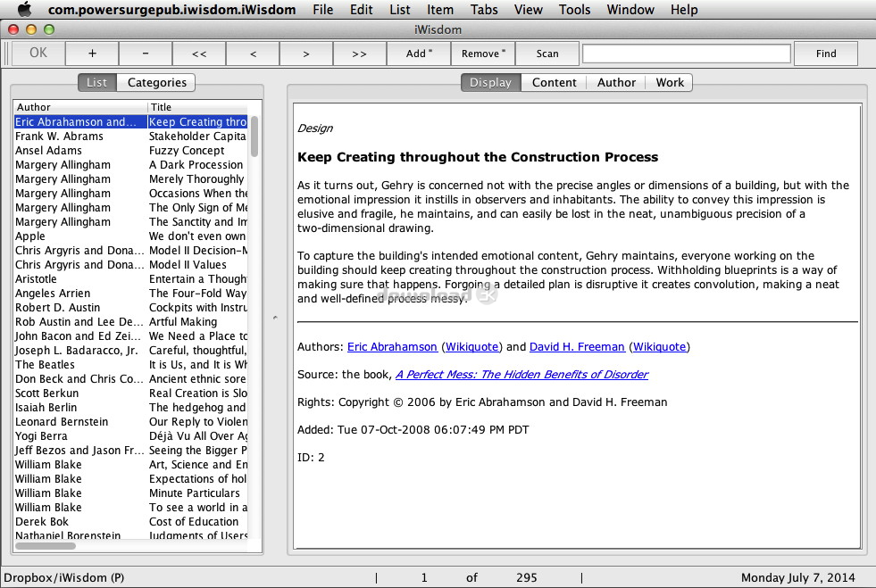
Task: Select the Isaiah Berlin row
Action: click(x=130, y=408)
